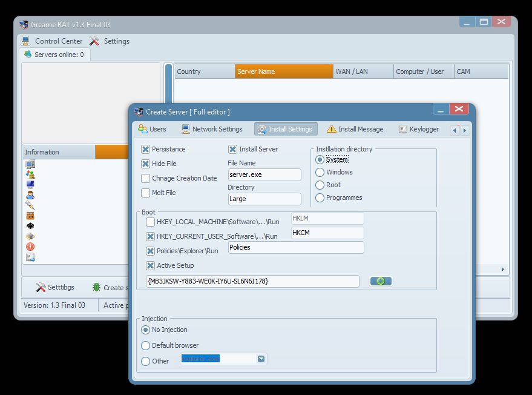Viewport: 532px width, 395px height.
Task: Click the Install Settings gear icon
Action: tap(262, 129)
